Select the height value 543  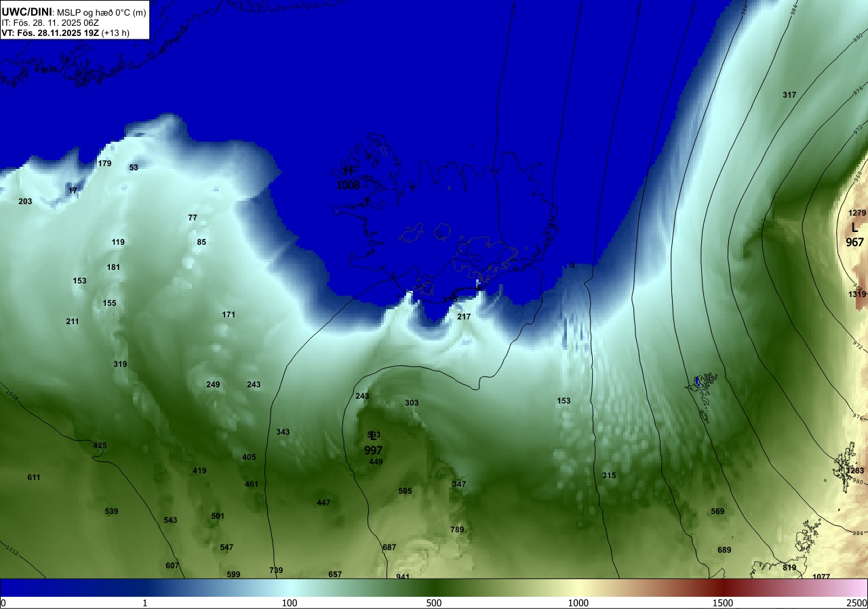[x=170, y=520]
